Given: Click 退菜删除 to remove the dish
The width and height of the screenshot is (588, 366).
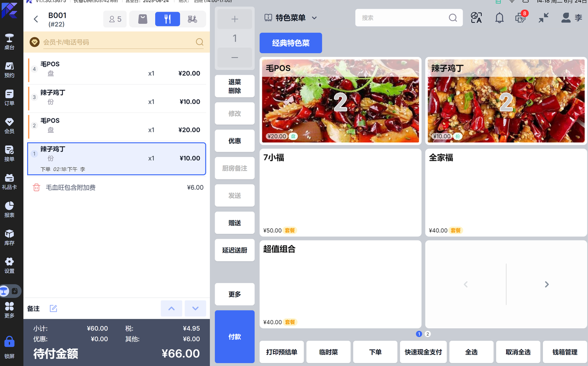Looking at the screenshot, I should tap(235, 86).
